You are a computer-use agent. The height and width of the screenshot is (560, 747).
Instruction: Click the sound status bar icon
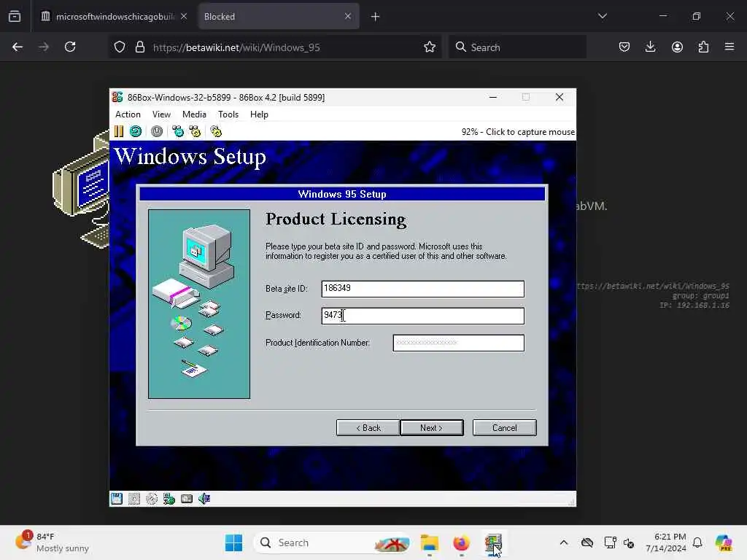204,499
